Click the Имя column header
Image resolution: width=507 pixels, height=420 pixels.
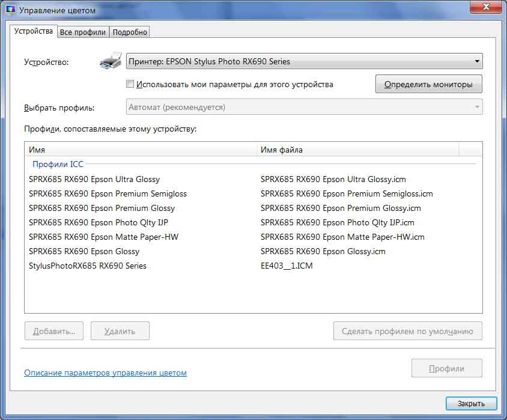[141, 150]
